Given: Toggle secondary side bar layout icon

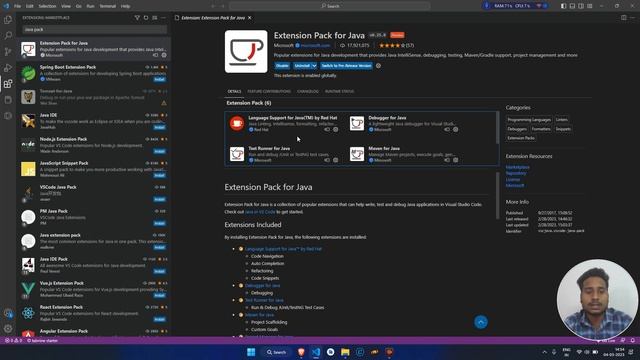Looking at the screenshot, I should 581,6.
